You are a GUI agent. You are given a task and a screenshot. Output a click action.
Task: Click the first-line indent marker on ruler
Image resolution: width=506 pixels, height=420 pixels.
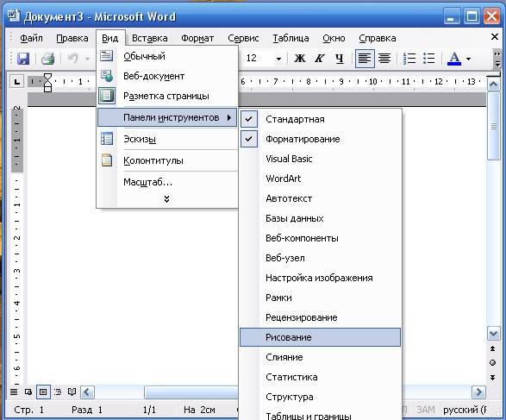pos(47,77)
